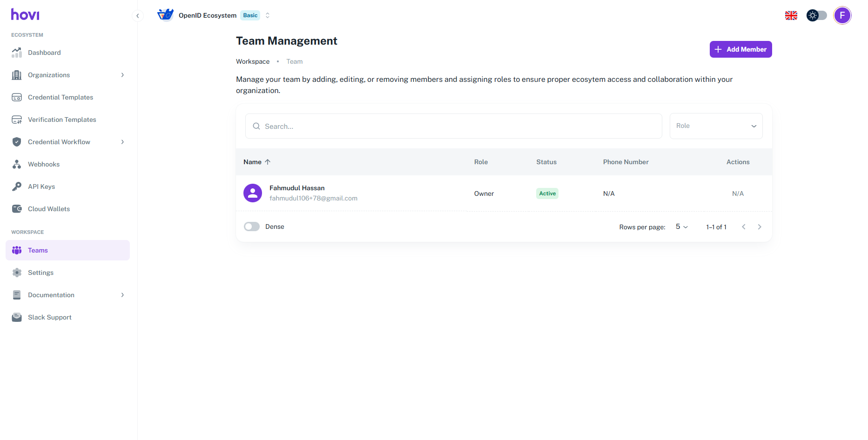Toggle the Dense table switch
Screen dimensions: 868x440
coord(252,227)
